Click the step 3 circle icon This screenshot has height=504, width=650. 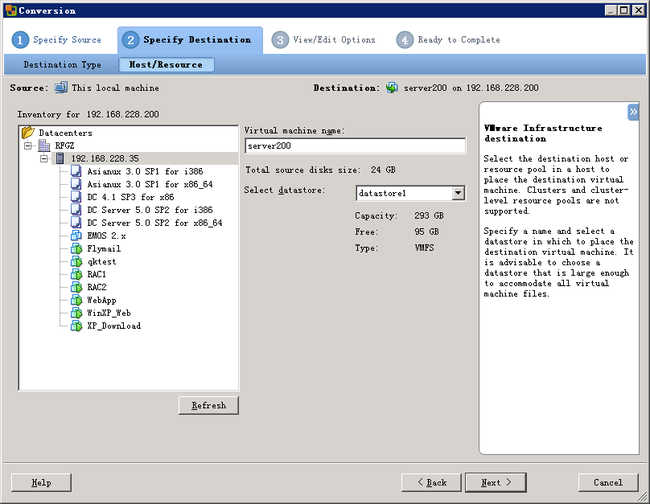pos(280,40)
